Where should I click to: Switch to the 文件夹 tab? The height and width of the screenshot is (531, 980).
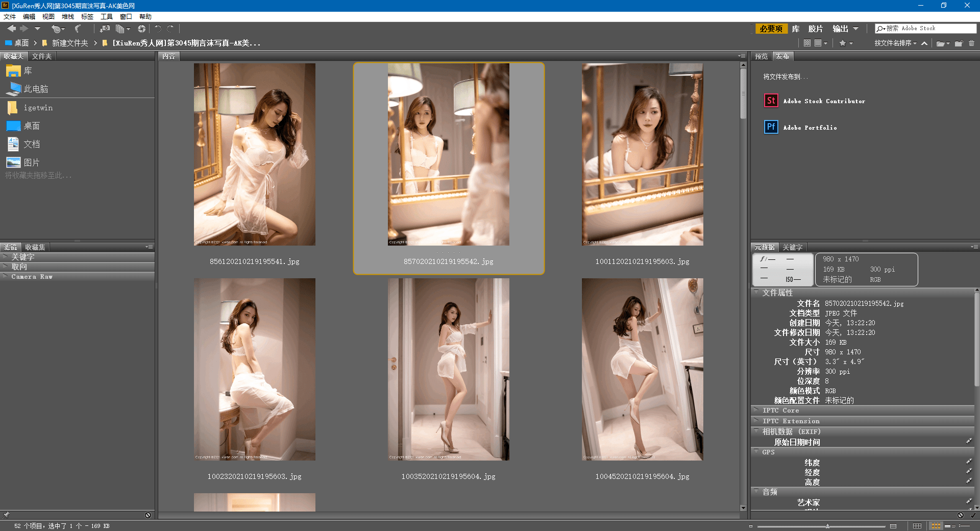(42, 56)
